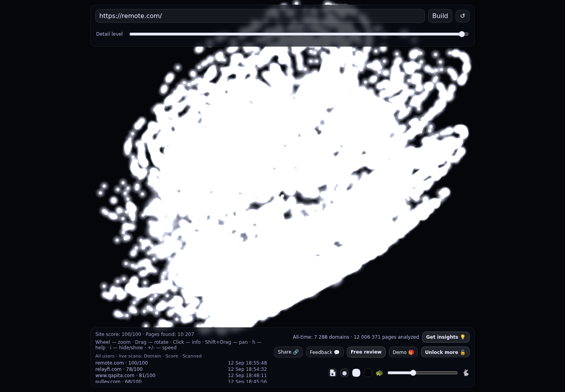Click the Share link button
This screenshot has height=392, width=565.
288,352
